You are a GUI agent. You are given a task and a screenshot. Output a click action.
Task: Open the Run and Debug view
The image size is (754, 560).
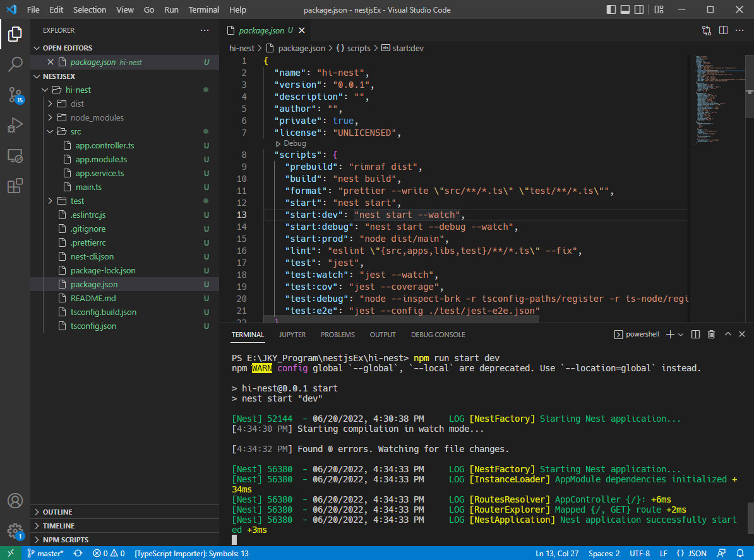[x=15, y=125]
